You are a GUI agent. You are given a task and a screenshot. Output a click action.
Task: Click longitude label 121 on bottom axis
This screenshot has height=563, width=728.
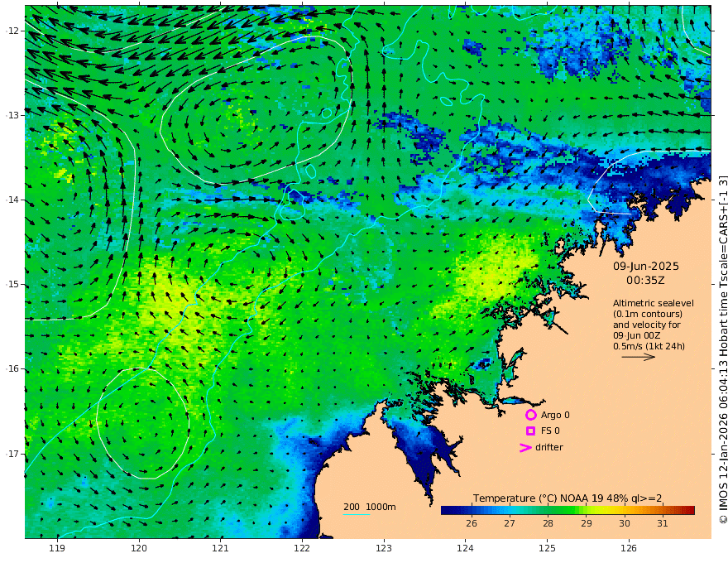(x=221, y=549)
